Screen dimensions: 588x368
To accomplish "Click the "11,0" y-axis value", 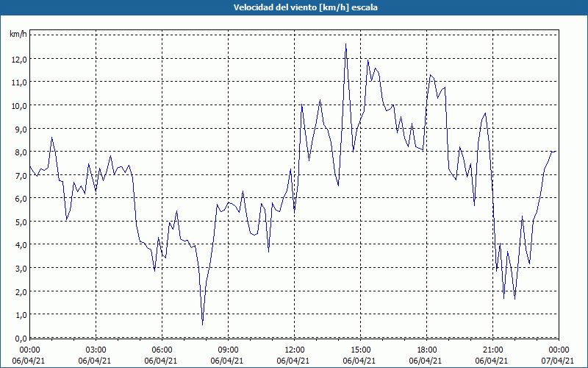I will point(19,82).
